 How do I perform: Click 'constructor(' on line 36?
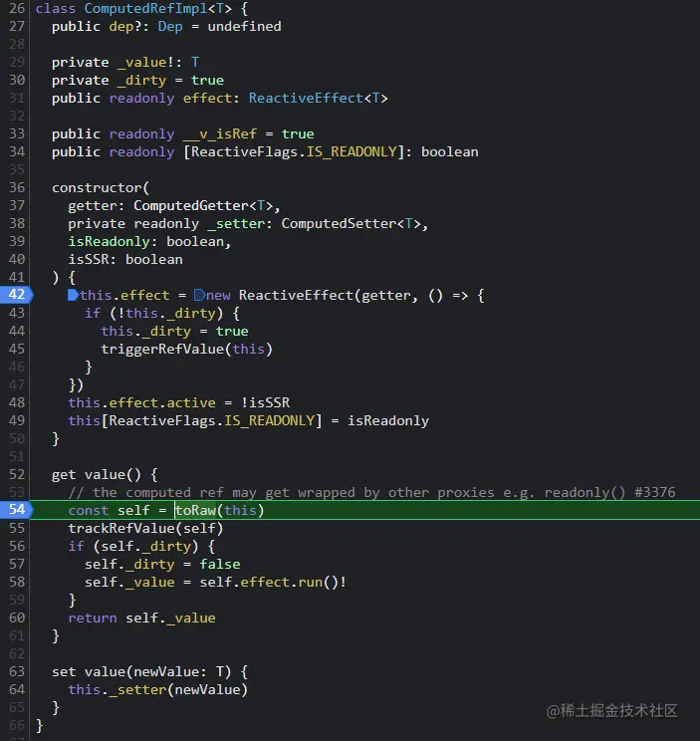coord(101,188)
